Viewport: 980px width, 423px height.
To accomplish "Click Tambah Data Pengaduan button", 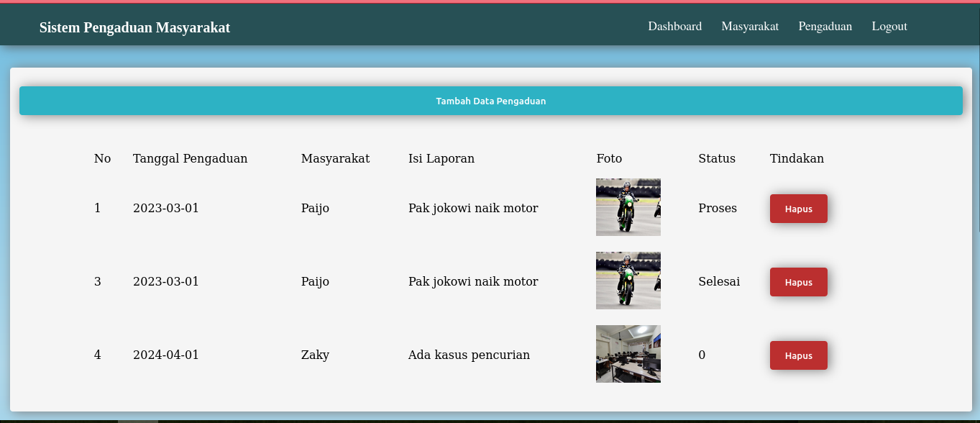I will point(490,101).
